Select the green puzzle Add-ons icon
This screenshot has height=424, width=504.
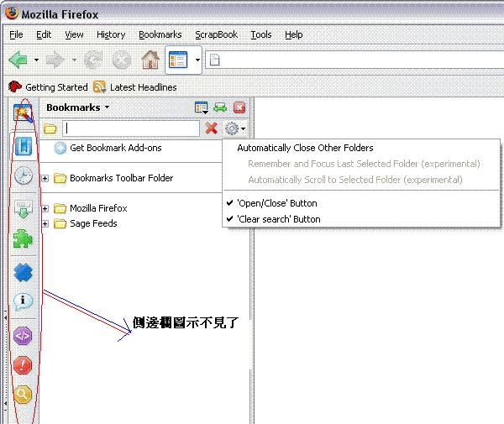tap(23, 238)
